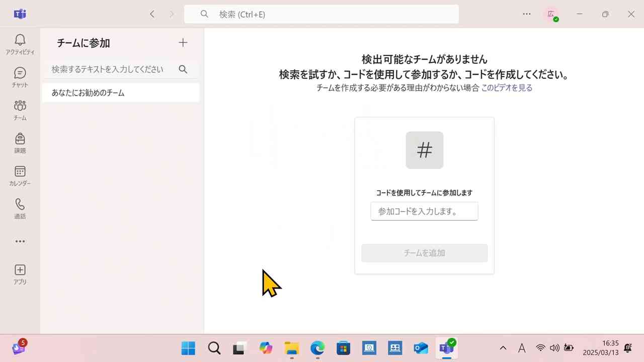Go back using the navigation arrow
The width and height of the screenshot is (644, 362).
coord(152,14)
